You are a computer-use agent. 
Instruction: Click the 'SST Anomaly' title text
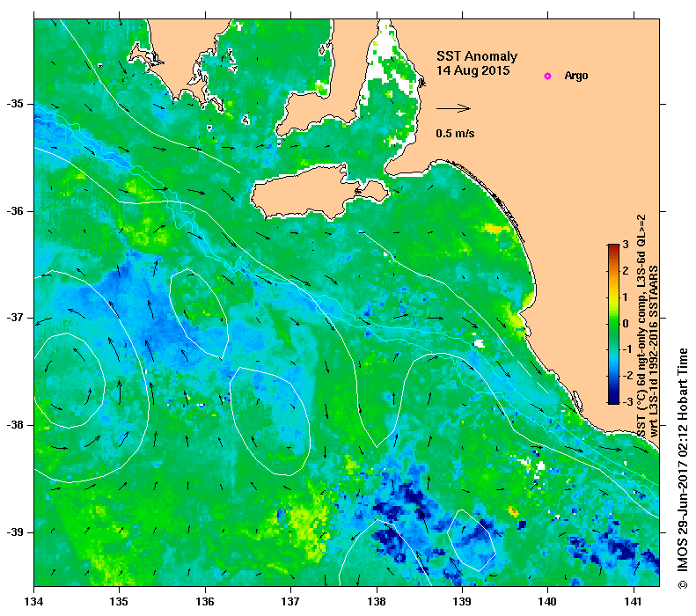[477, 56]
